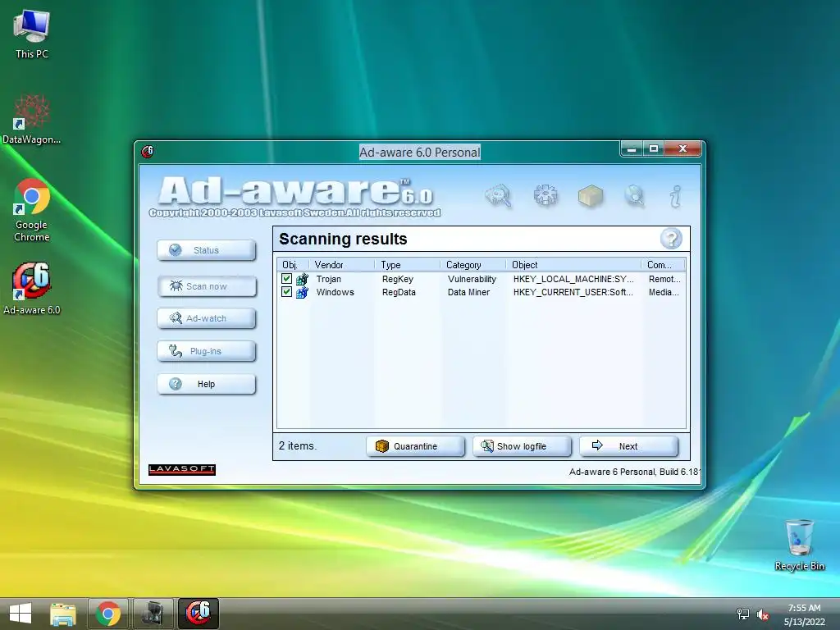Click the Lavasoft logo
The image size is (840, 630).
point(182,469)
